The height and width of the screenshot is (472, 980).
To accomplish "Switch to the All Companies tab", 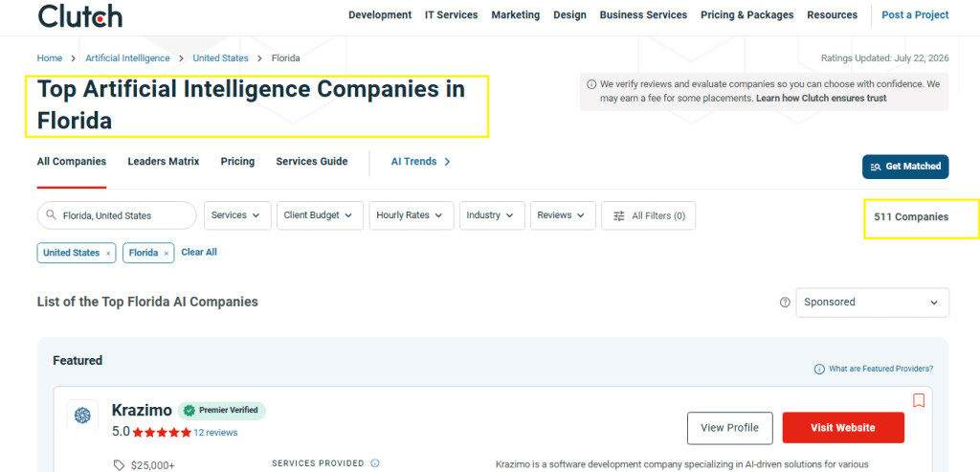I will click(x=72, y=161).
